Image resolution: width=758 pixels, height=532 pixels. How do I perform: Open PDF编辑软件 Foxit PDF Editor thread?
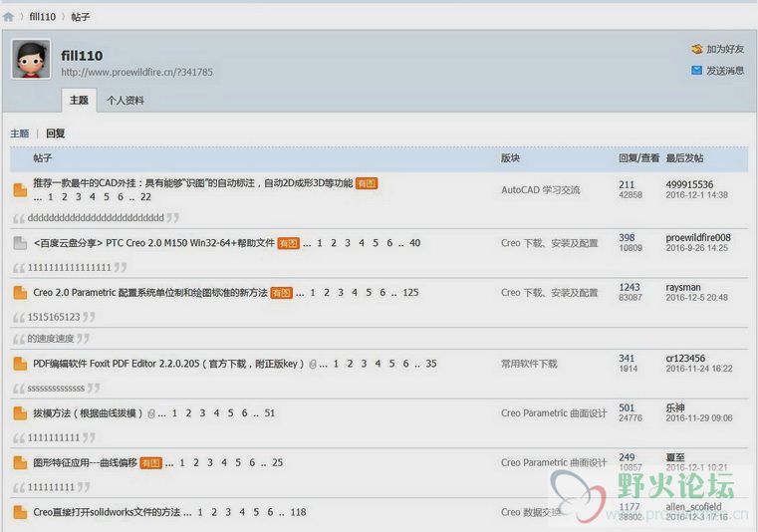tap(168, 364)
